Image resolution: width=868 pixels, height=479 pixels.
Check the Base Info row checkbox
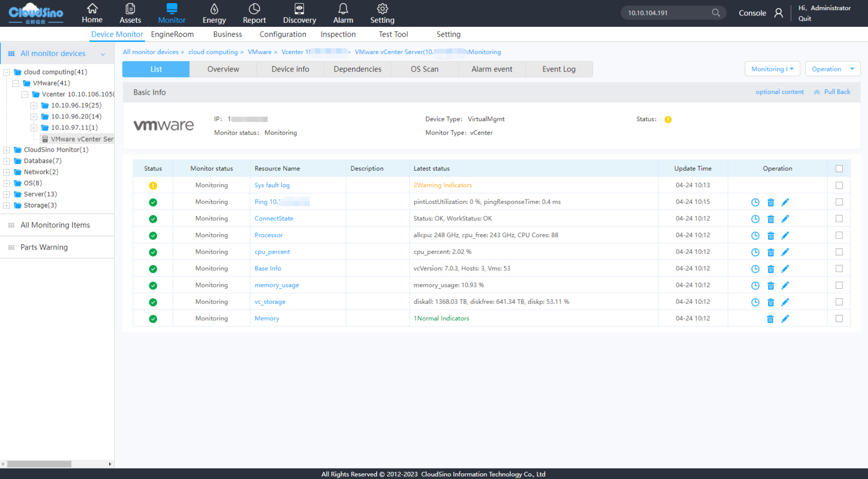pos(839,268)
